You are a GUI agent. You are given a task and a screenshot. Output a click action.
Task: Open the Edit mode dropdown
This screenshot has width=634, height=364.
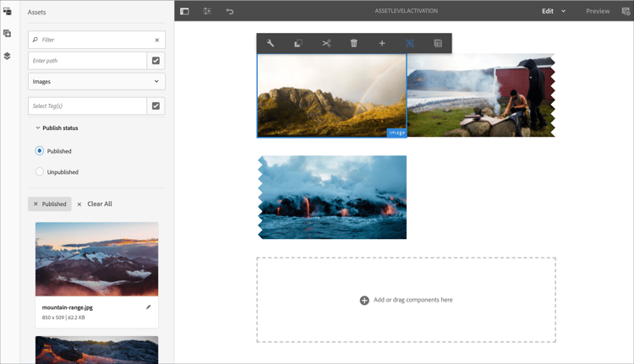coord(554,11)
